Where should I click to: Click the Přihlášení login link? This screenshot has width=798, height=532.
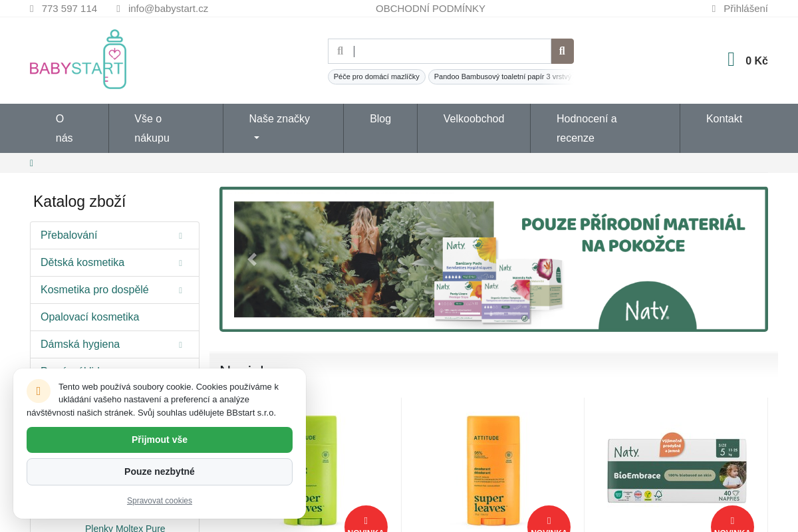coord(745,9)
